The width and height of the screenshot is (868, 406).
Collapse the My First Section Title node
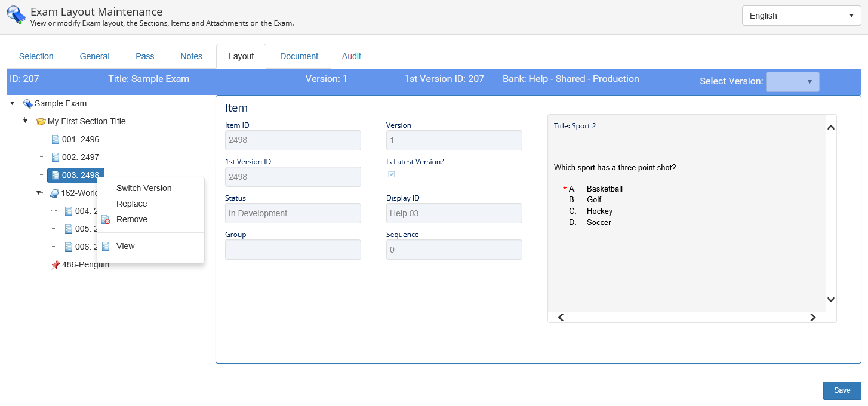(26, 122)
